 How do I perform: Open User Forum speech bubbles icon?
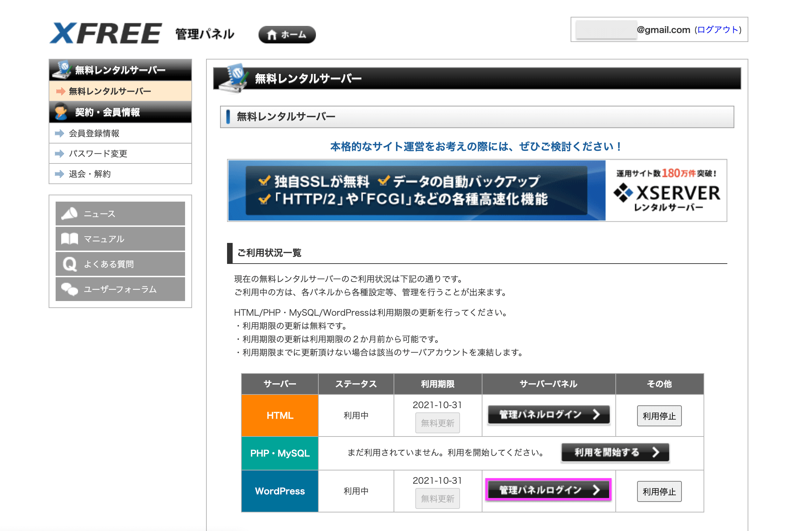(70, 289)
